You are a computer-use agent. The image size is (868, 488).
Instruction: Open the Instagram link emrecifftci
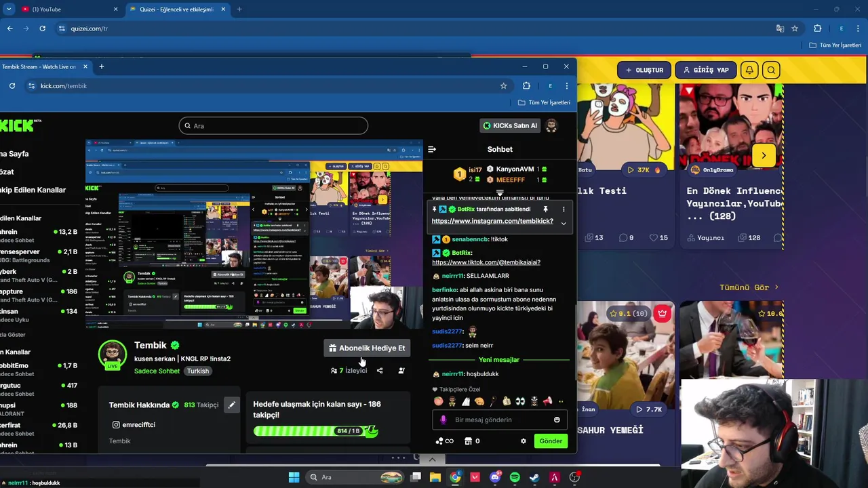[134, 425]
